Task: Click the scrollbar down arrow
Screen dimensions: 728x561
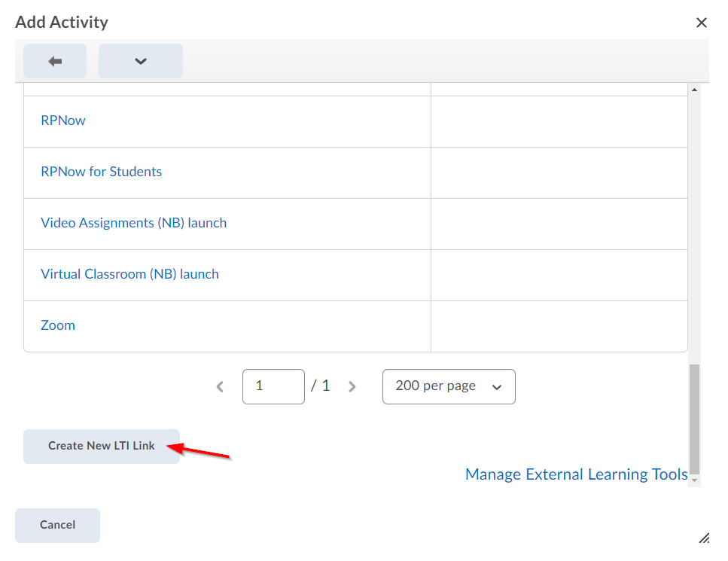Action: click(x=694, y=480)
